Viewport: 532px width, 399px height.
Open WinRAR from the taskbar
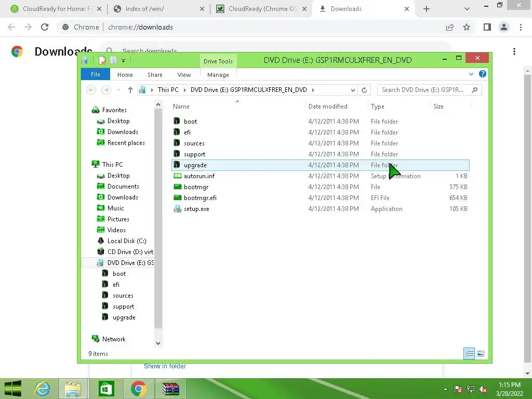click(170, 389)
